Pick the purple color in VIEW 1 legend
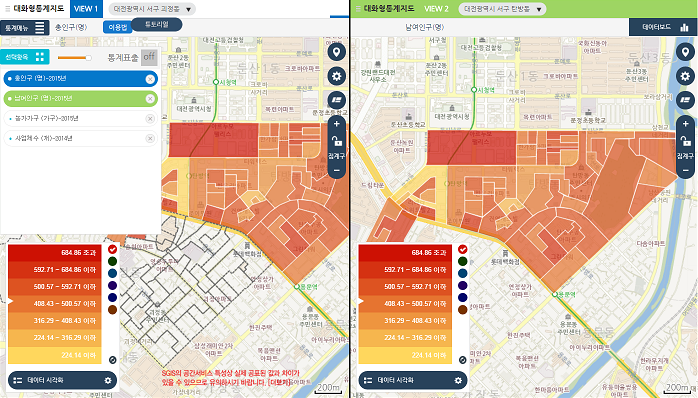The width and height of the screenshot is (698, 398). click(x=112, y=285)
